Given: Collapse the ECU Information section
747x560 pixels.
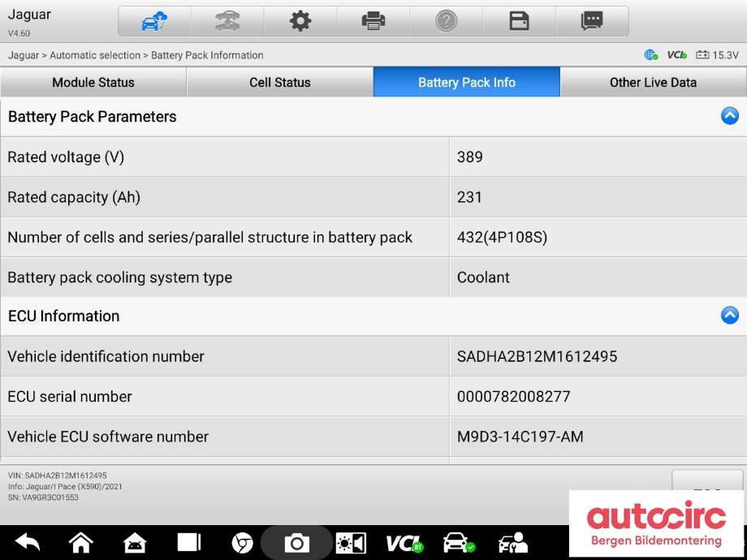Looking at the screenshot, I should (x=729, y=315).
